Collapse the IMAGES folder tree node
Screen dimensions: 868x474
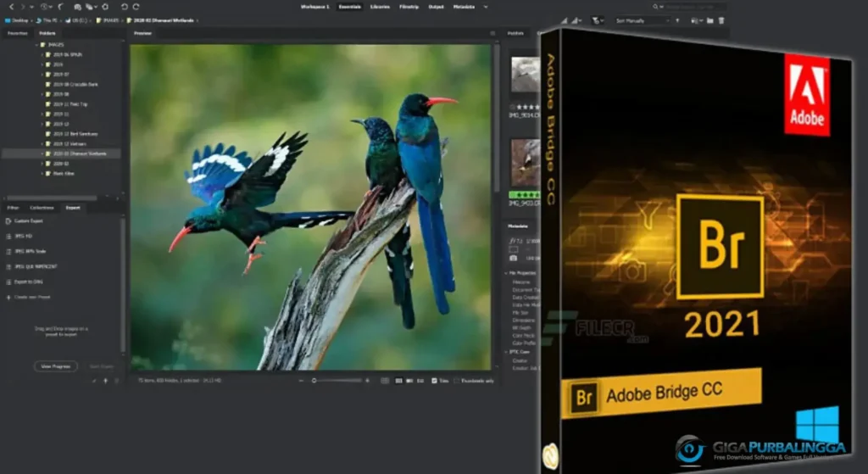(36, 45)
